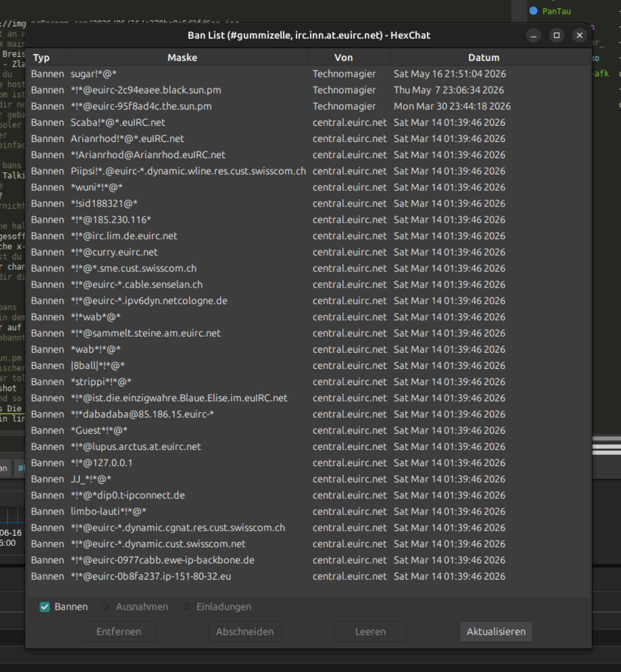This screenshot has height=672, width=621.
Task: Minimize the Ban List window
Action: [534, 35]
